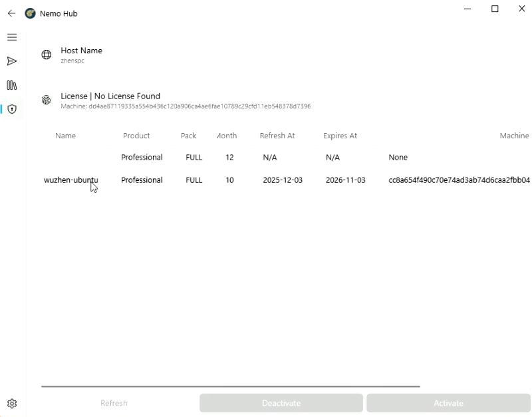
Task: Click the Expires At column header
Action: [x=340, y=136]
